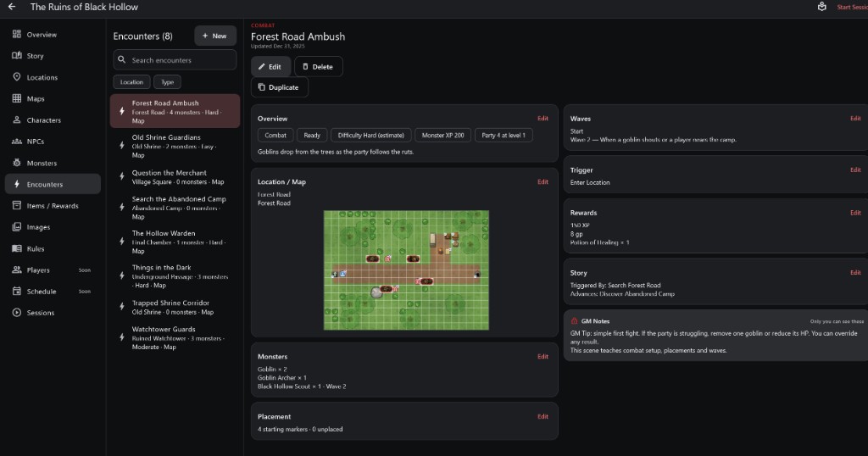Click lightning icon of Watchtower Guards
The width and height of the screenshot is (868, 456).
coord(122,337)
